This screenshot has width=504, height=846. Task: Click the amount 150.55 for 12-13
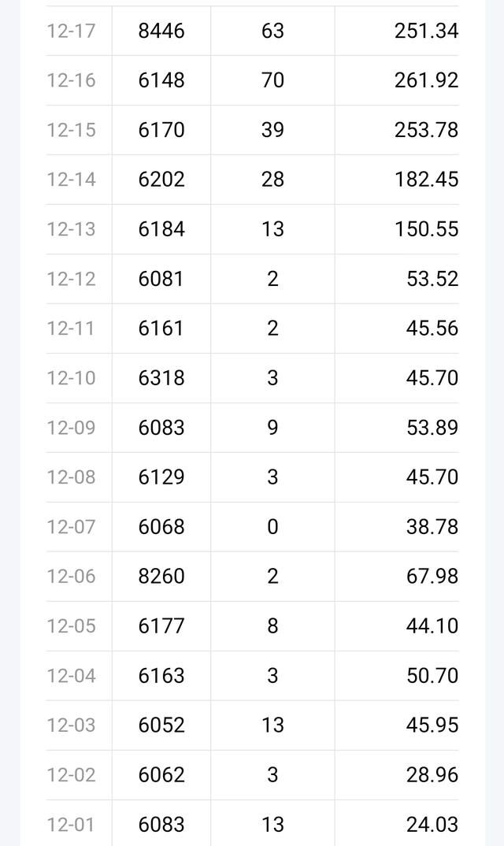[x=426, y=229]
